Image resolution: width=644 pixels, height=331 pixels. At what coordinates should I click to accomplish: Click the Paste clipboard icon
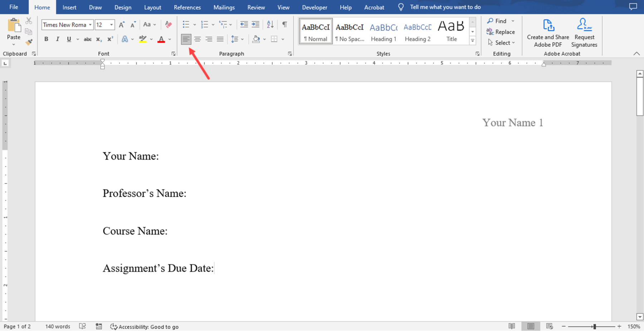click(14, 26)
